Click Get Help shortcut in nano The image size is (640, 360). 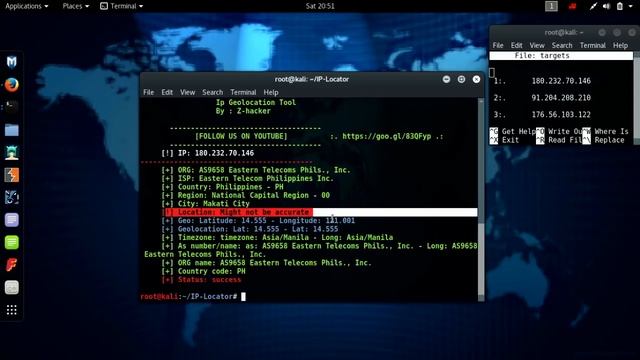click(512, 131)
